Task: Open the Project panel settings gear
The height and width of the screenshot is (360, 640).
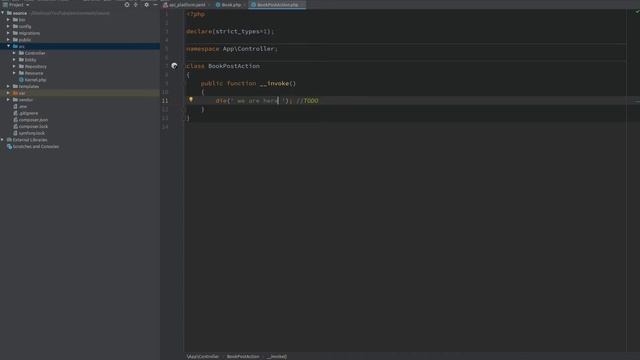Action: click(147, 5)
